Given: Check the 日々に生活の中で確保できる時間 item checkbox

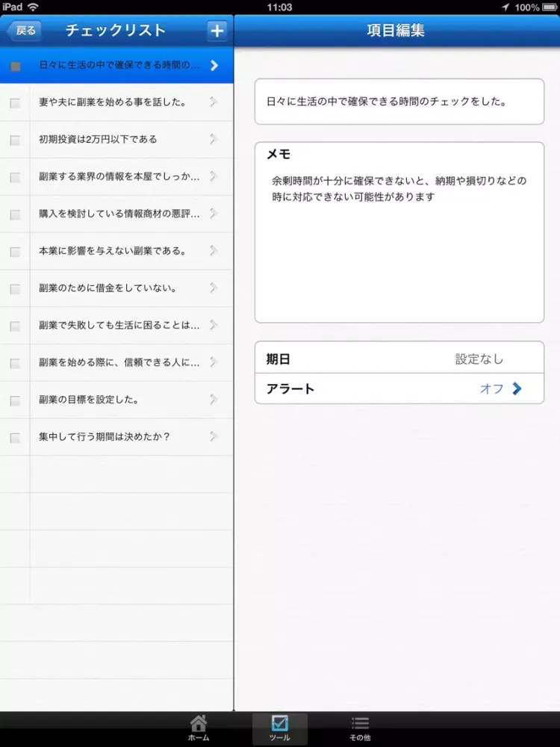Looking at the screenshot, I should [x=15, y=66].
